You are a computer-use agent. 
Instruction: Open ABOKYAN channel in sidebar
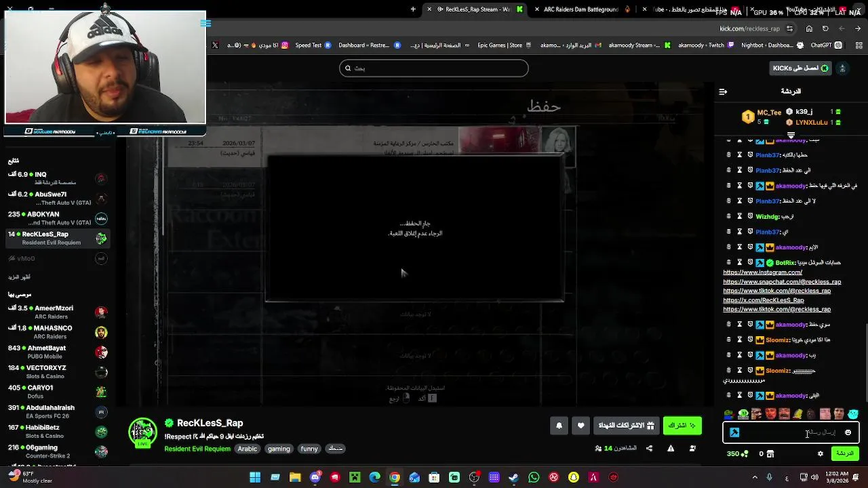pyautogui.click(x=58, y=218)
